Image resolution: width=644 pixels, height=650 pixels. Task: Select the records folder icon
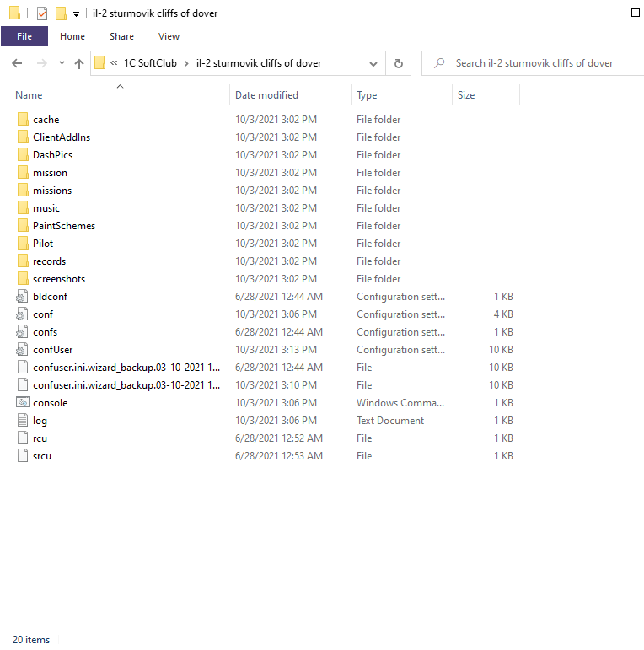point(24,261)
